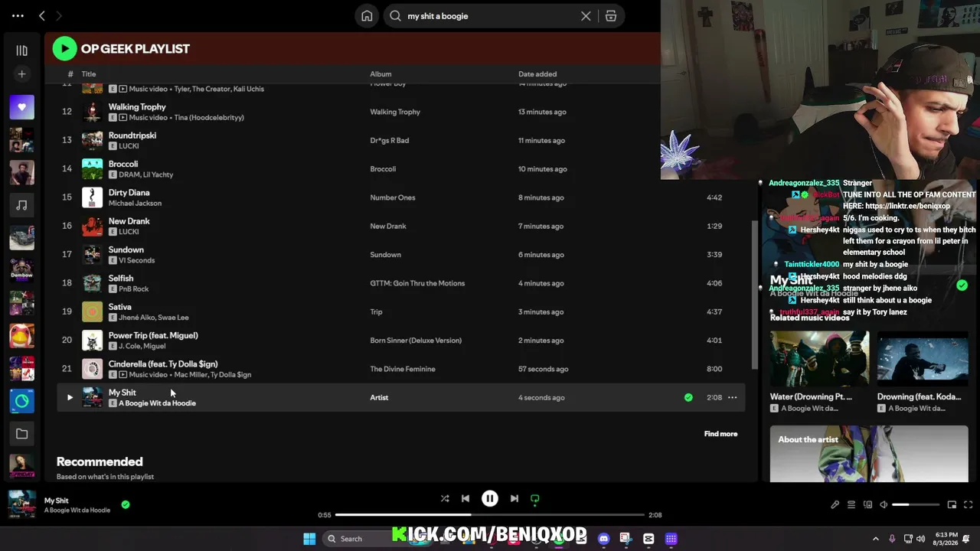
Task: Open Liked Songs in the sidebar
Action: tap(21, 107)
